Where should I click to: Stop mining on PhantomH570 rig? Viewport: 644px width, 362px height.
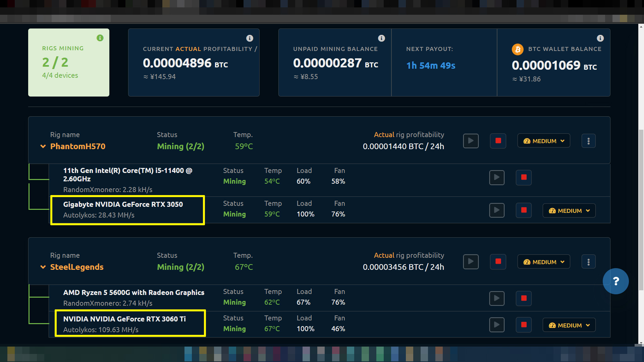click(498, 141)
